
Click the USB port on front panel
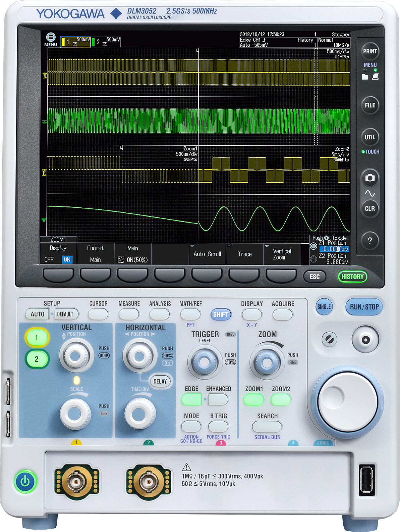tap(367, 480)
